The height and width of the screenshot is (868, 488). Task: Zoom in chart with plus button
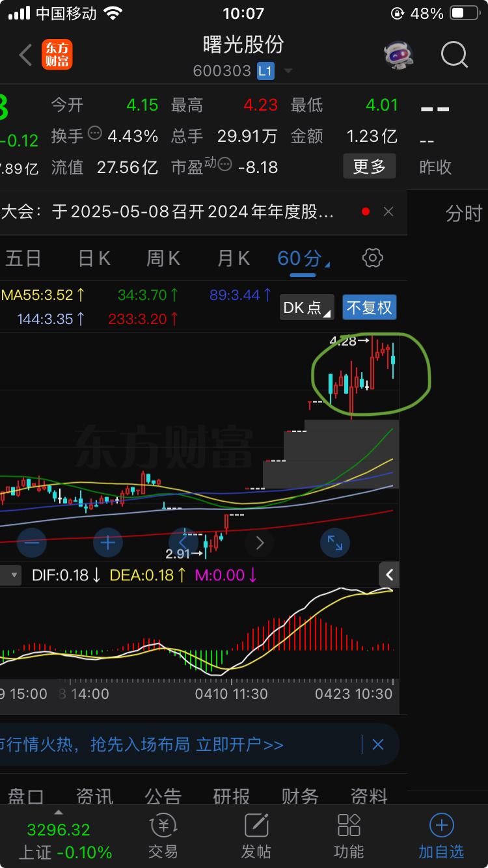pos(108,542)
